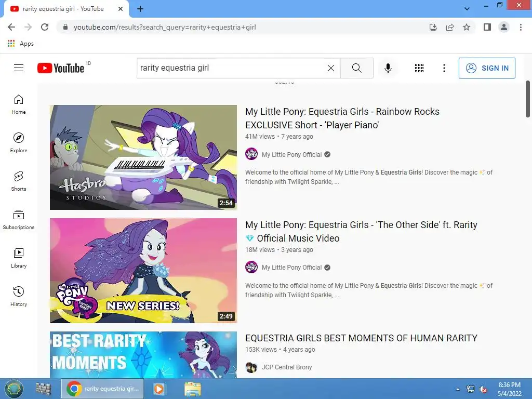Image resolution: width=532 pixels, height=399 pixels.
Task: Open the Windows Start orb
Action: pos(14,389)
